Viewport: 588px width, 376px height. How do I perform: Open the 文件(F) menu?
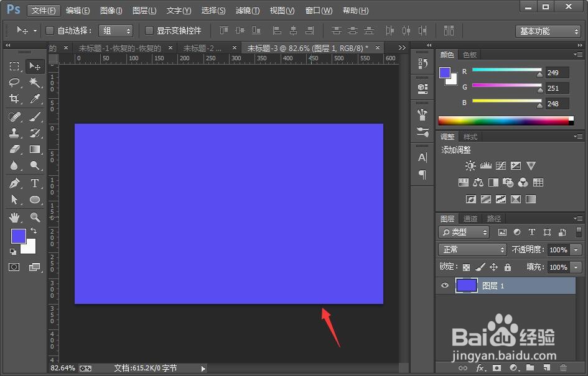point(44,10)
